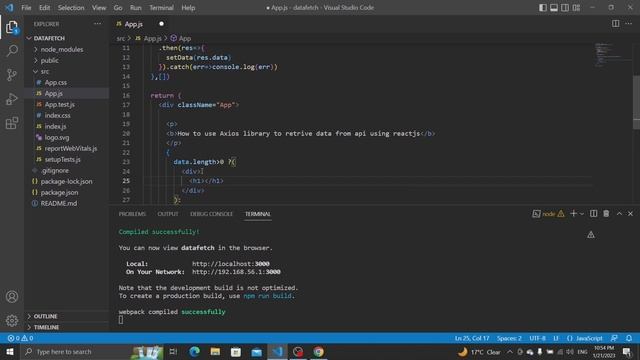Click LF end of line selector
Viewport: 640px width, 360px height.
556,338
